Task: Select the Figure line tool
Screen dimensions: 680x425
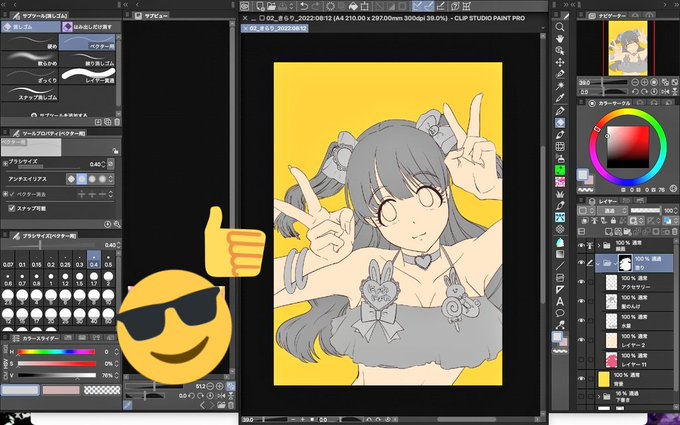Action: coord(560,266)
